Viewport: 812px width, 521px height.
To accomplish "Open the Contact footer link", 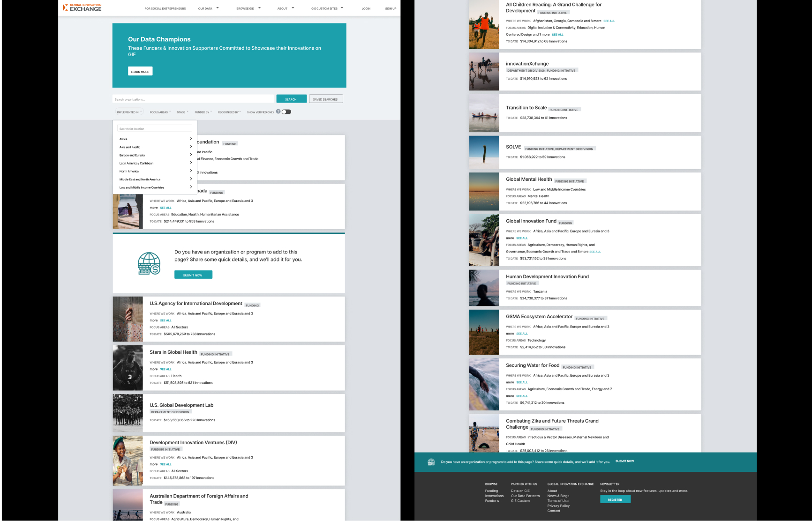I will pos(554,511).
